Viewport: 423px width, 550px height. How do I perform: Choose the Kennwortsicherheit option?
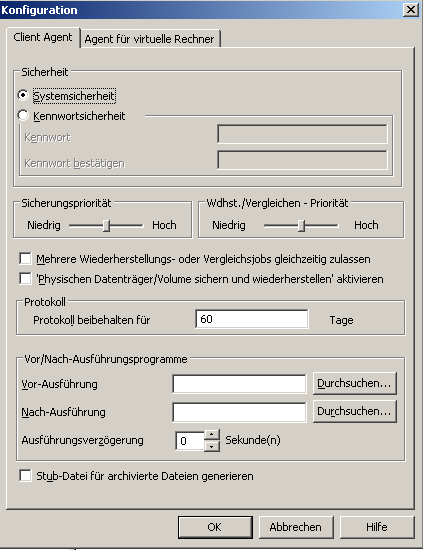click(x=23, y=115)
